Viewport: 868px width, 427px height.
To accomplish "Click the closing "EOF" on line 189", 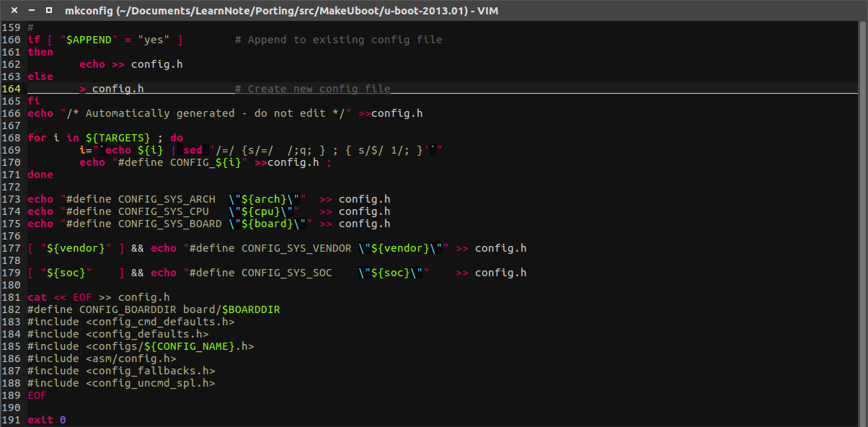I will (x=37, y=395).
